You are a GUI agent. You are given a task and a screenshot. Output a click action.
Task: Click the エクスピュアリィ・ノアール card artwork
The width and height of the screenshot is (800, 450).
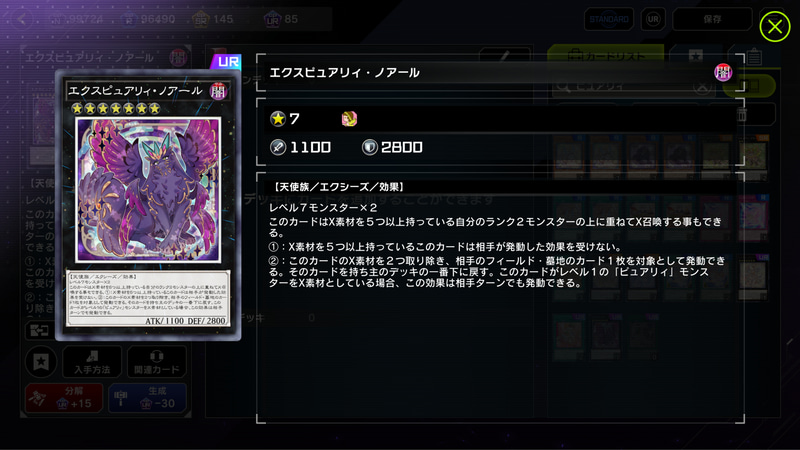(148, 190)
